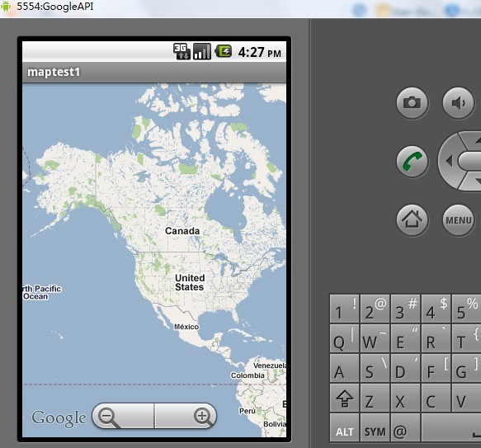Click the Bolivia map label

pos(275,424)
